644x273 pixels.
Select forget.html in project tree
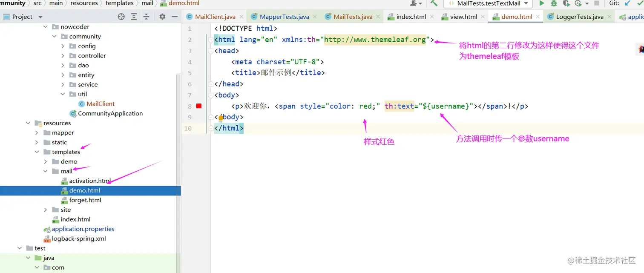pyautogui.click(x=81, y=200)
